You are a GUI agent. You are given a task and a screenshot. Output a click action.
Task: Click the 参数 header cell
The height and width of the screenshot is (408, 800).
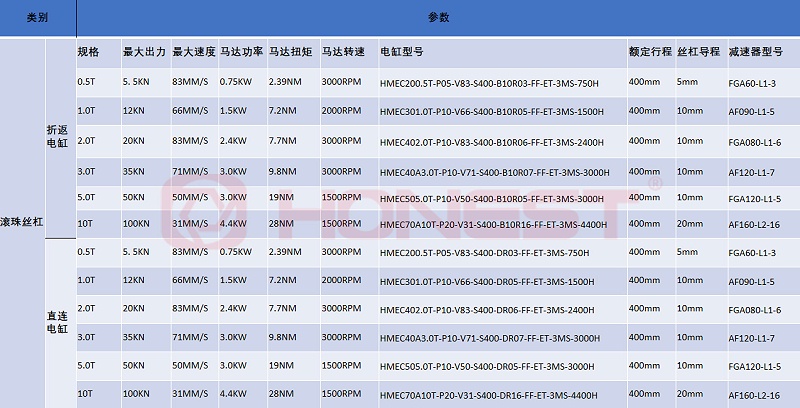click(x=437, y=17)
